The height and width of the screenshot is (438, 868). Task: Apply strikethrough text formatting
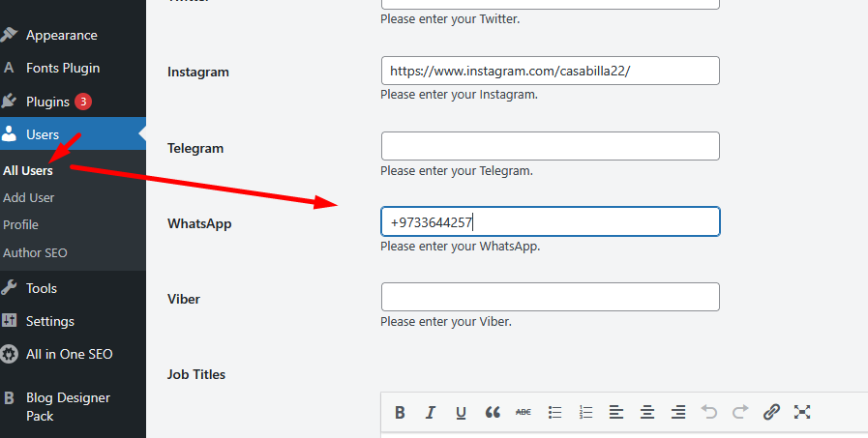[x=524, y=412]
